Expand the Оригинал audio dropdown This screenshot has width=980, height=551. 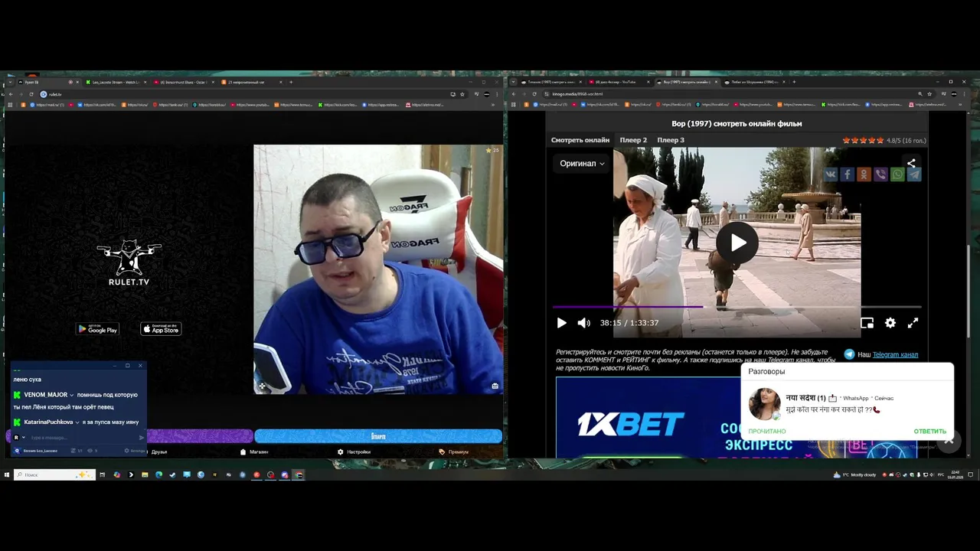click(x=582, y=163)
